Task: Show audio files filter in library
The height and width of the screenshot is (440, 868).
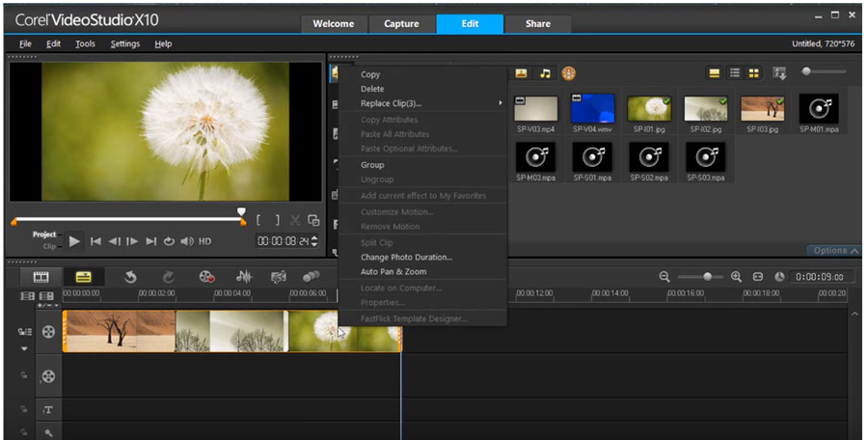Action: click(546, 73)
